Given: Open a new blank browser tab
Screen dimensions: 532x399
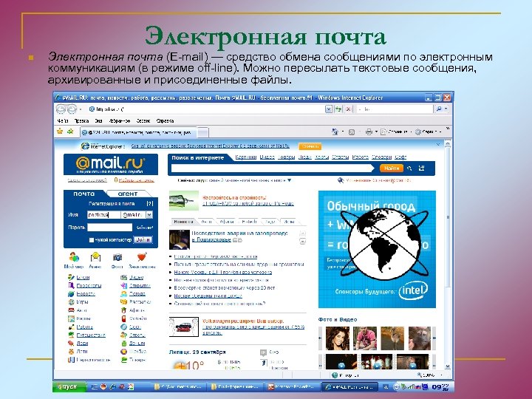Looking at the screenshot, I should (x=202, y=132).
